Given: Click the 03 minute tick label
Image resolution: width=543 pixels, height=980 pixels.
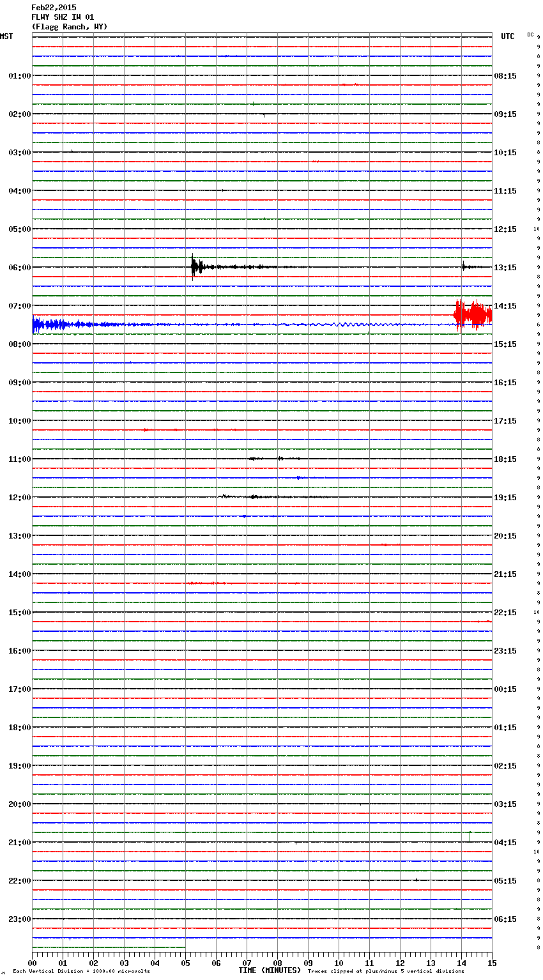Looking at the screenshot, I should coord(125,963).
